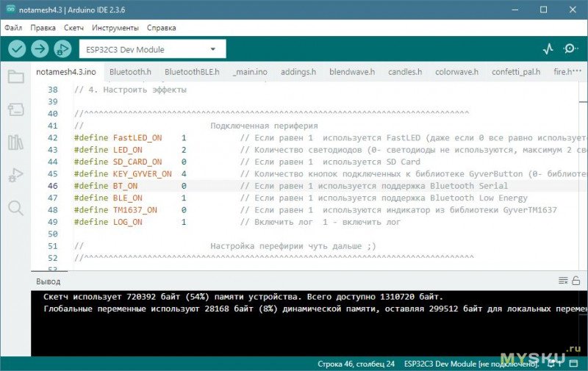
Task: Click the board connection status in status bar
Action: [x=467, y=364]
